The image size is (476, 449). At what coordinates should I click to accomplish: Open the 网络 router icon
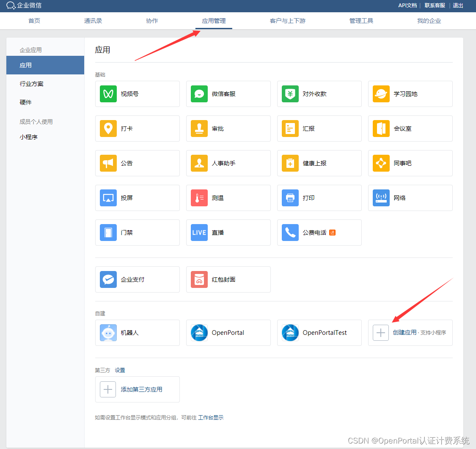381,198
